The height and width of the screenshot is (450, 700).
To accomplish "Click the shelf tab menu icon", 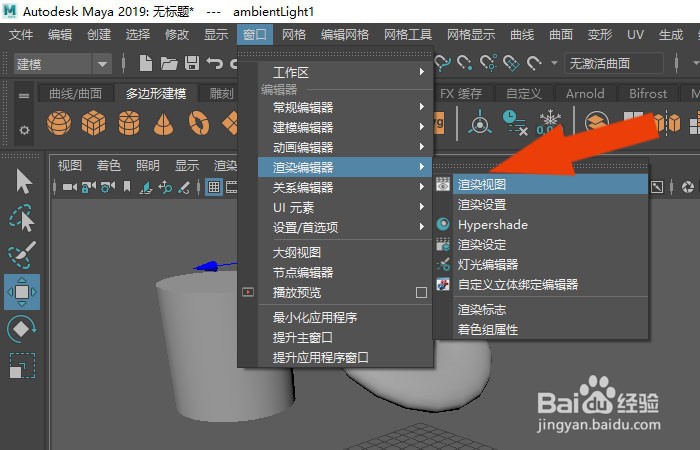I will click(24, 96).
